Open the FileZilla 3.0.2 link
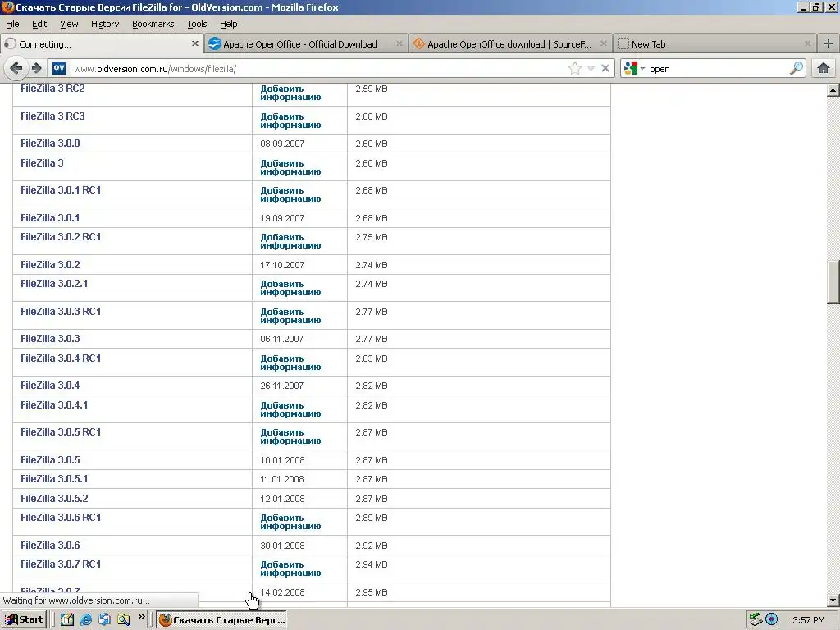This screenshot has height=630, width=840. coord(50,264)
